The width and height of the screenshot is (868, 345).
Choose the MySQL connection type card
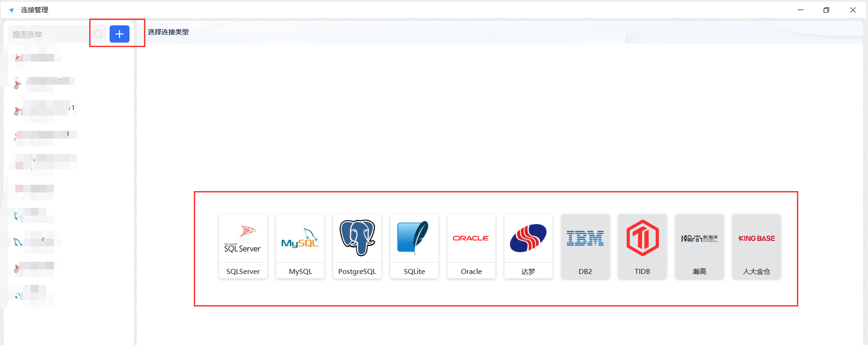300,246
